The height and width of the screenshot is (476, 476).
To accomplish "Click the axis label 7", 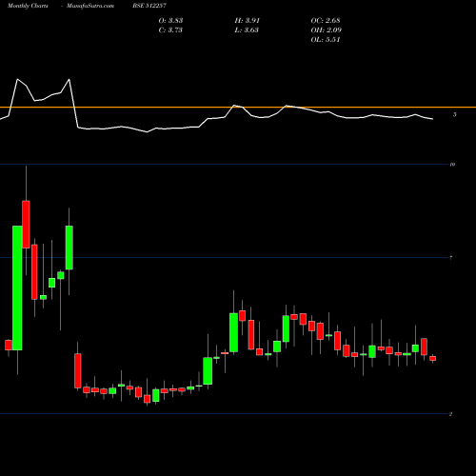I will click(x=451, y=258).
